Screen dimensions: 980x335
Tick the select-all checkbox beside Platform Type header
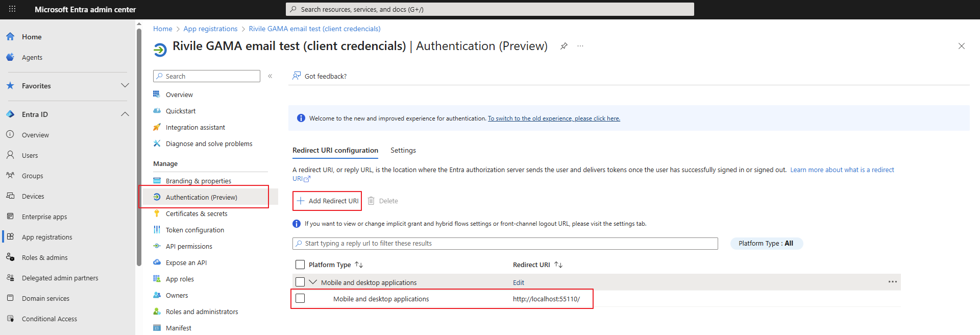click(300, 265)
